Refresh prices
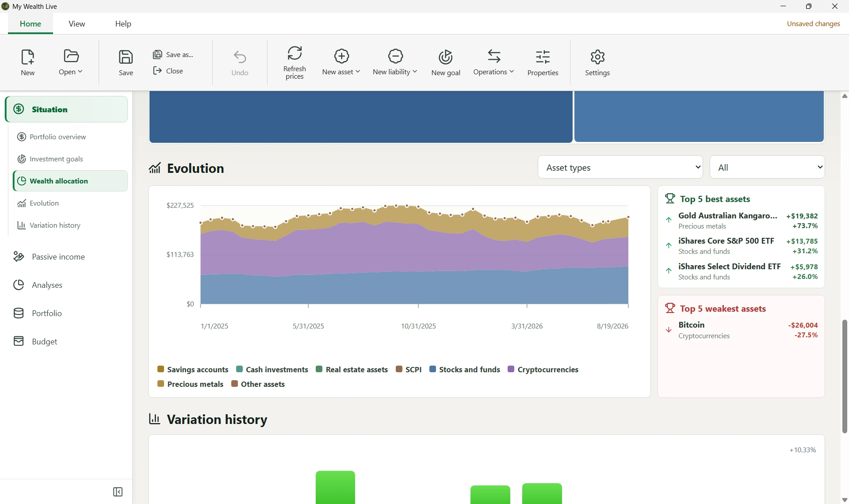The height and width of the screenshot is (504, 849). (294, 62)
